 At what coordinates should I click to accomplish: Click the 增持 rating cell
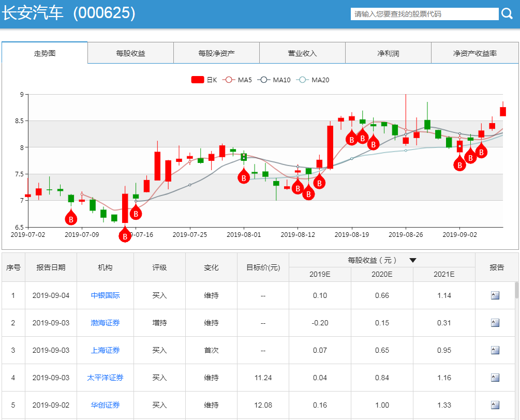click(x=159, y=323)
